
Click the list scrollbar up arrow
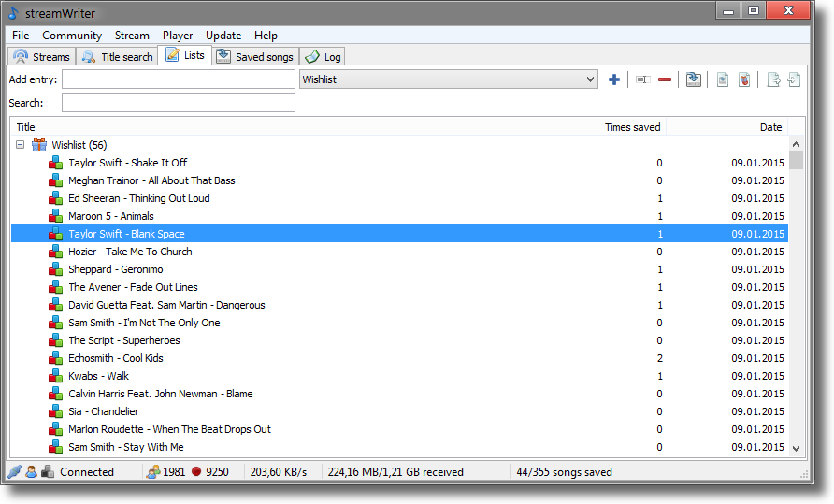point(797,144)
